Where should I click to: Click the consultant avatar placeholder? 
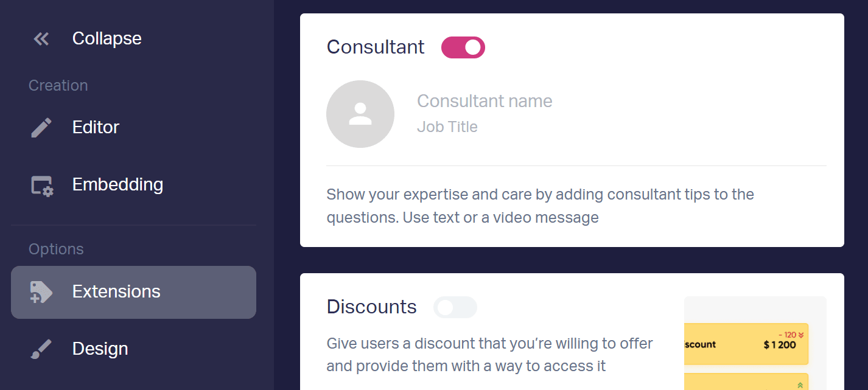(x=360, y=114)
